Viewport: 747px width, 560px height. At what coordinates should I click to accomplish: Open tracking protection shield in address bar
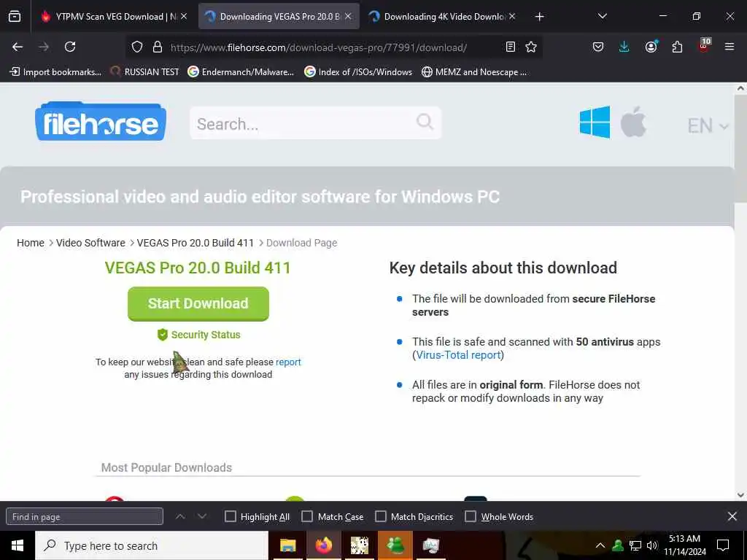[137, 47]
